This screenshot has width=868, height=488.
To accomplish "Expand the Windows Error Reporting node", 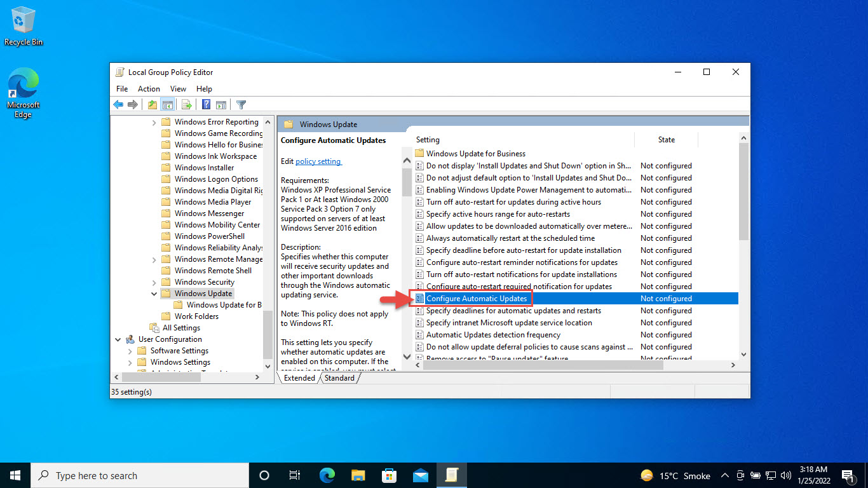I will (154, 122).
